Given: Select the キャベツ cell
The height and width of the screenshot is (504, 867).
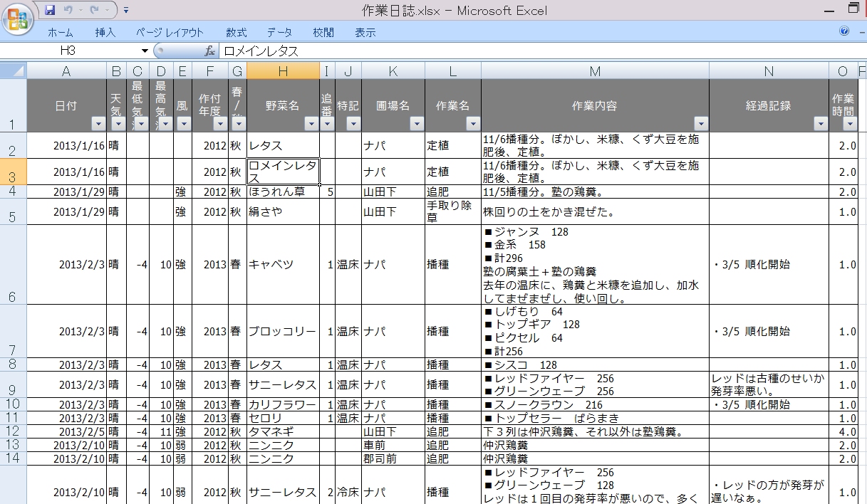Looking at the screenshot, I should 284,265.
